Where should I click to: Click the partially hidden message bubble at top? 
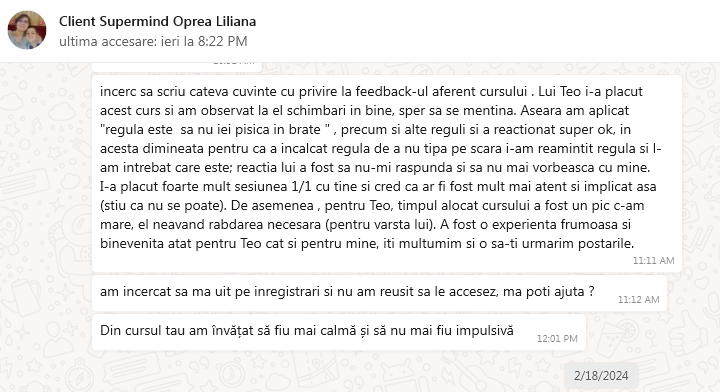[x=177, y=67]
